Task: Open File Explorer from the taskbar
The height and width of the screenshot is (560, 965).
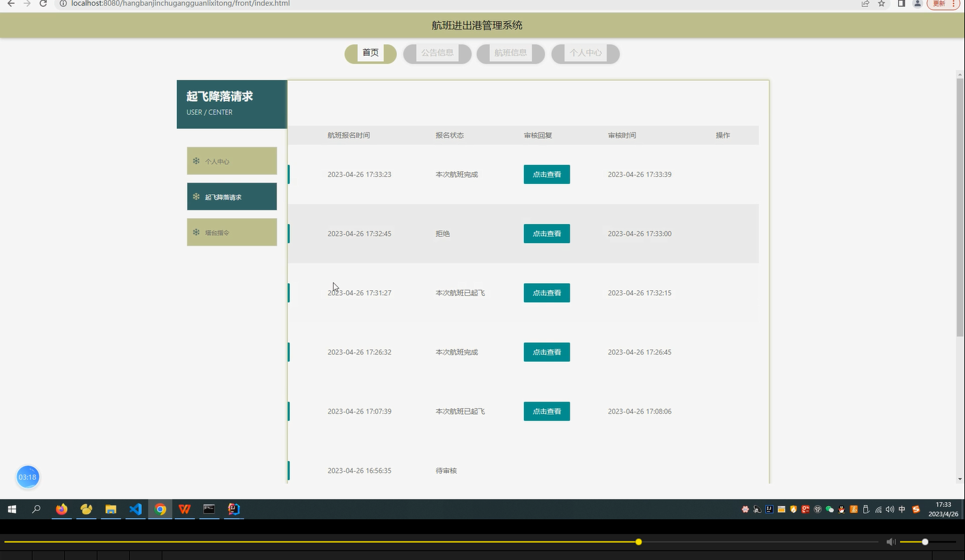Action: [111, 509]
